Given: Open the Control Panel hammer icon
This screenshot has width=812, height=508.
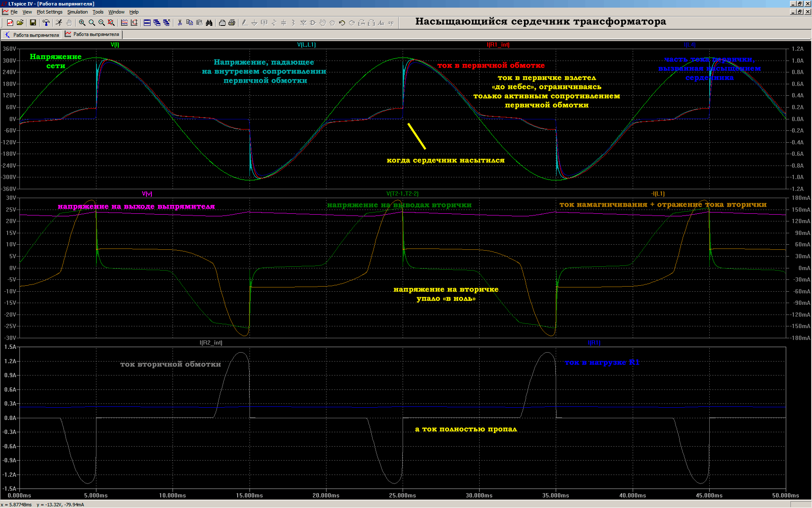Looking at the screenshot, I should [46, 23].
